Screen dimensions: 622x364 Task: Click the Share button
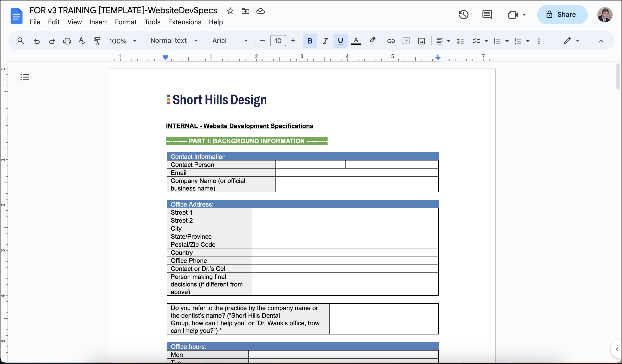point(562,15)
